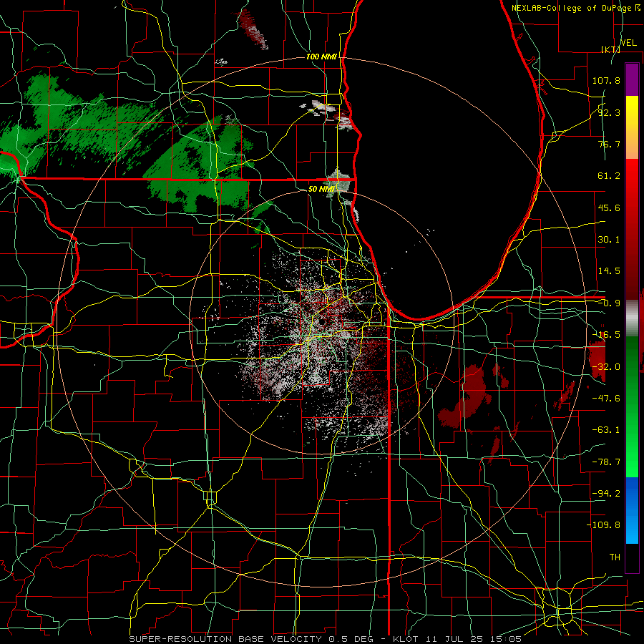Click the 14.5 velocity scale value

click(609, 271)
